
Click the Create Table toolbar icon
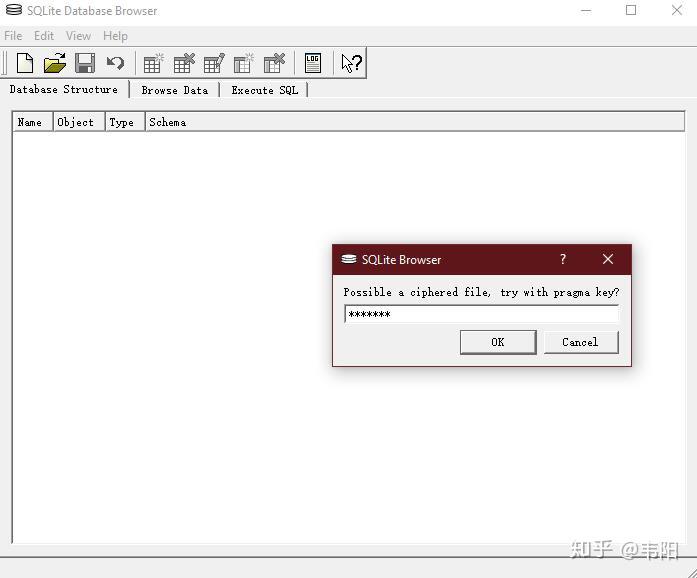click(153, 63)
